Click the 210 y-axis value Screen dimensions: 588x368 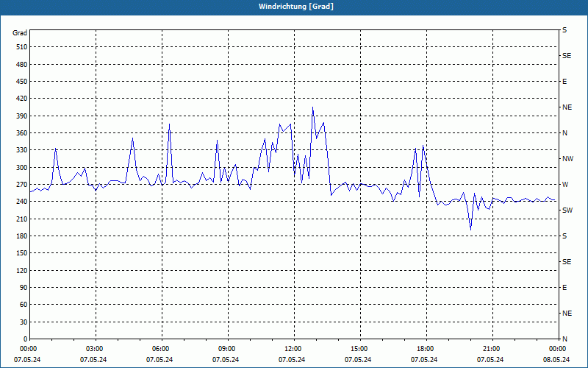(x=22, y=219)
